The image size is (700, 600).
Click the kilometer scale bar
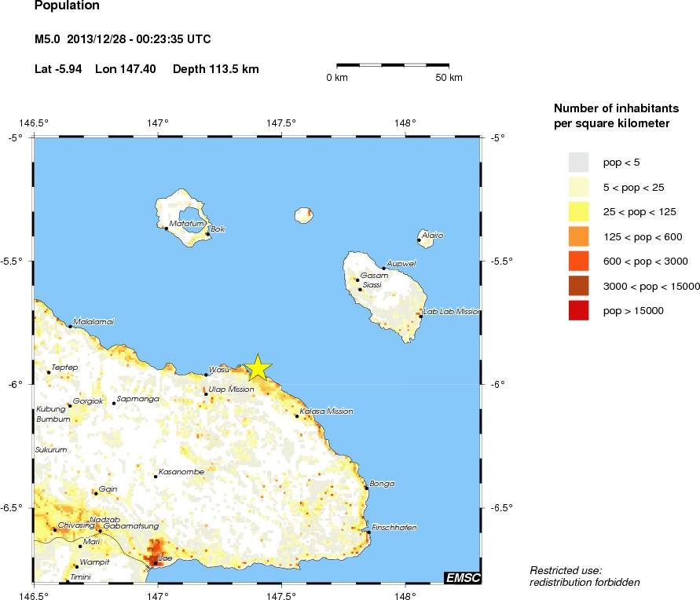(392, 64)
